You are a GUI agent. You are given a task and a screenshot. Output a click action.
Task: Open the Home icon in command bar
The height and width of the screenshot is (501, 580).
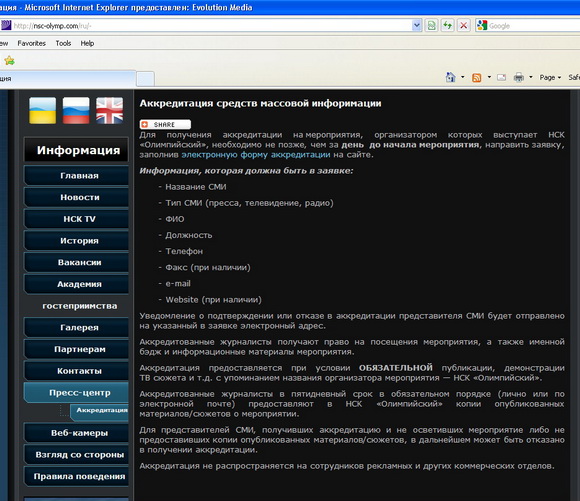(450, 77)
